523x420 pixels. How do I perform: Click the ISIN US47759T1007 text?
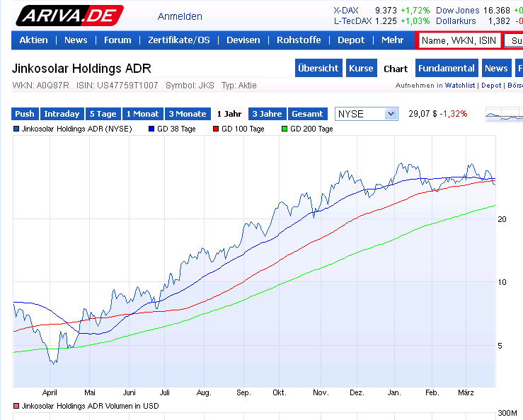(117, 86)
